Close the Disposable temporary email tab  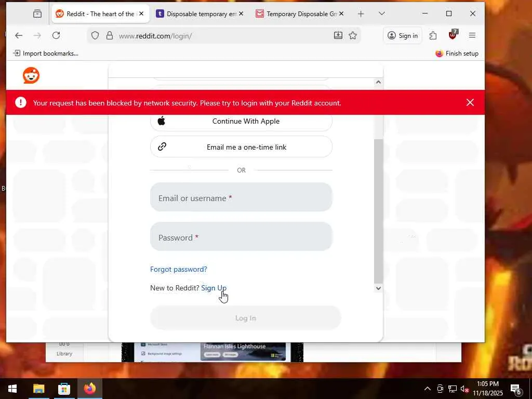(x=241, y=14)
